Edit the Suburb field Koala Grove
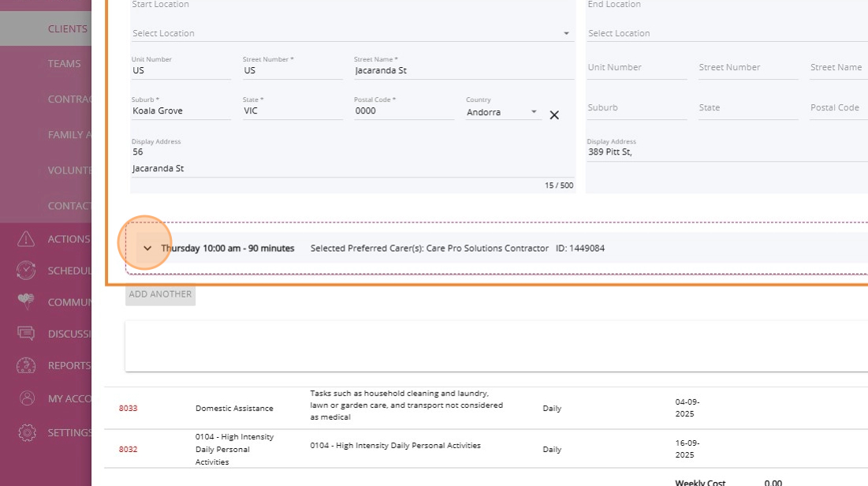868x486 pixels. (181, 111)
